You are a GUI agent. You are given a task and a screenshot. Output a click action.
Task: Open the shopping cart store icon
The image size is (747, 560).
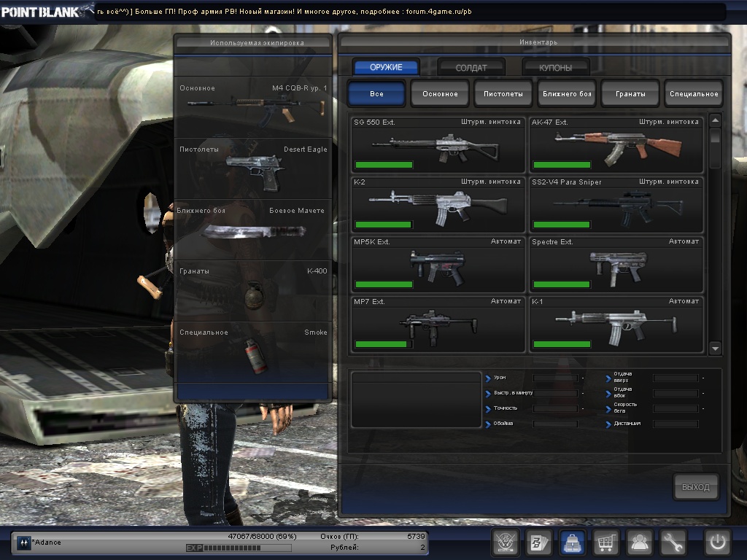(605, 542)
